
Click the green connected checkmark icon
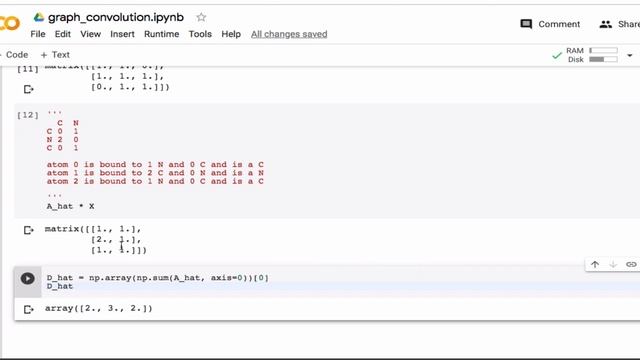(557, 55)
